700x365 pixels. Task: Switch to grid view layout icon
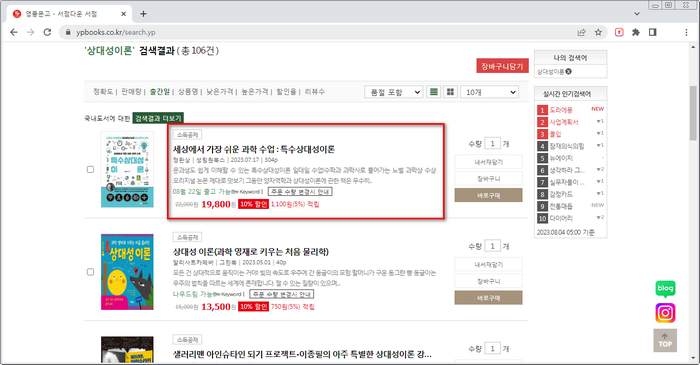[450, 92]
